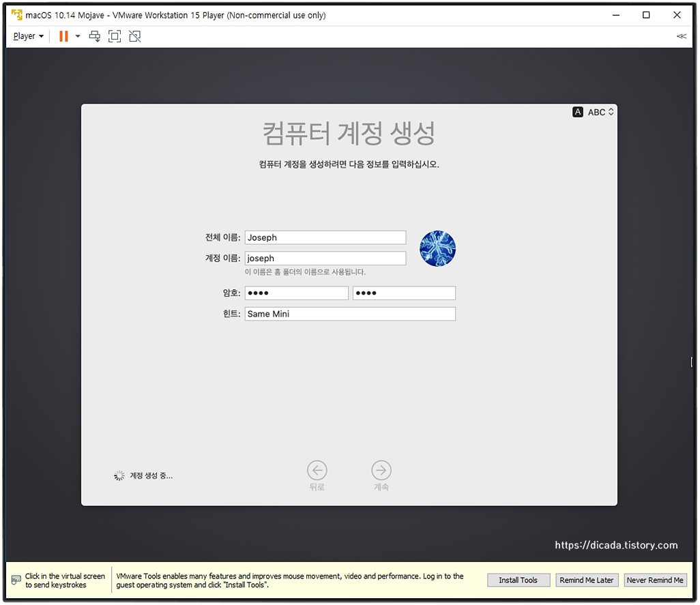This screenshot has width=700, height=605.
Task: Click the keystrokes hint icon in status bar
Action: click(16, 580)
